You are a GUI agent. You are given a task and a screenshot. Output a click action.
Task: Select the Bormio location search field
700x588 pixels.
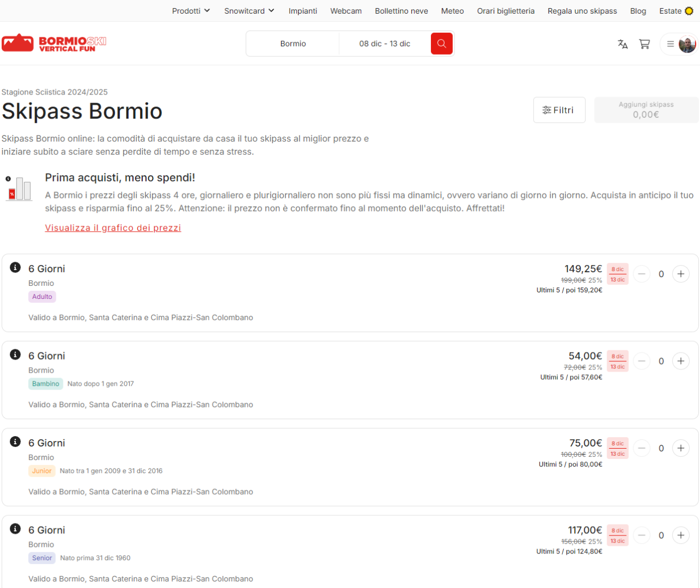pyautogui.click(x=293, y=44)
